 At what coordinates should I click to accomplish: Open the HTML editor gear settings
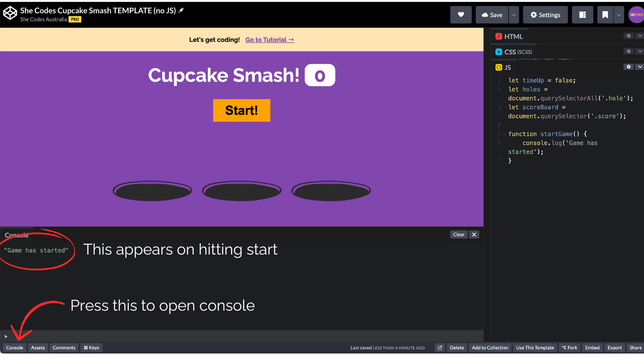point(628,36)
